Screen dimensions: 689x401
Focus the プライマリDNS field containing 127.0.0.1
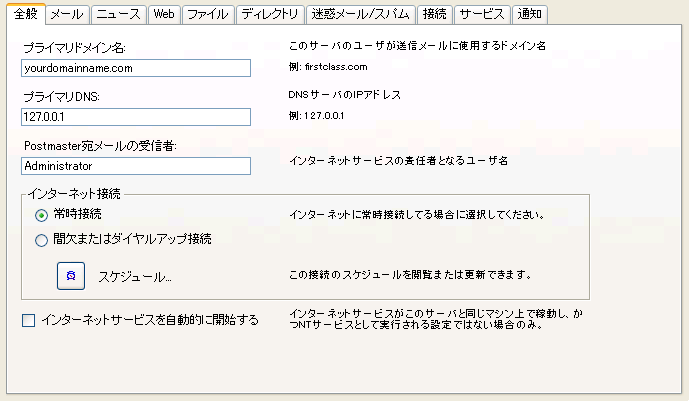point(135,117)
